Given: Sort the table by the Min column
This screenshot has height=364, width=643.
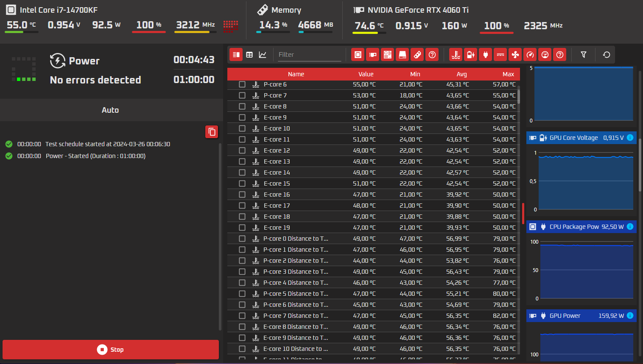Looking at the screenshot, I should [x=415, y=74].
